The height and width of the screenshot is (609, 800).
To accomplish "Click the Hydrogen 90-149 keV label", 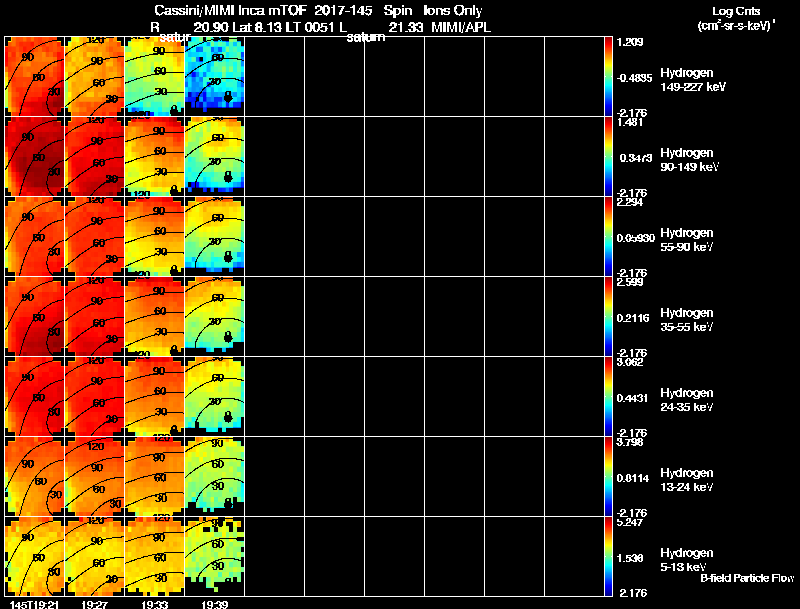I will [x=689, y=160].
